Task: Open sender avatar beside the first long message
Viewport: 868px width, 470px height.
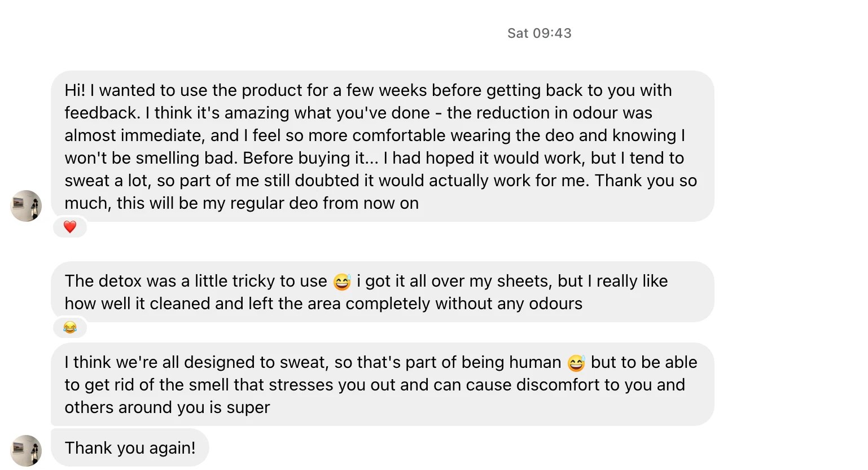Action: point(26,206)
